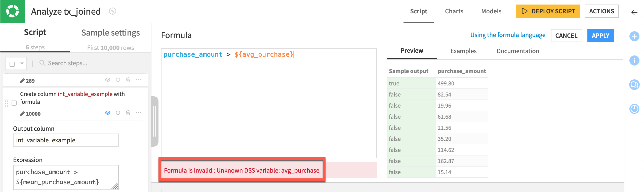Click the cell with value 499.80
This screenshot has height=192, width=644.
click(462, 83)
